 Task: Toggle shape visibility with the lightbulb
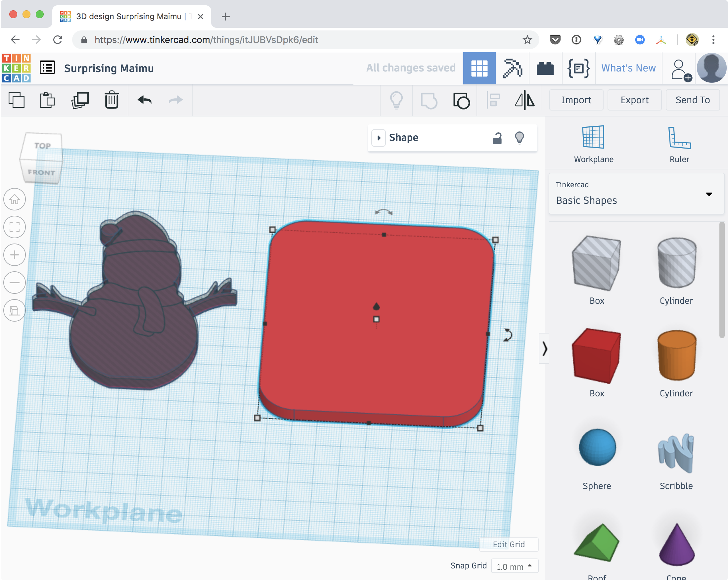click(520, 137)
